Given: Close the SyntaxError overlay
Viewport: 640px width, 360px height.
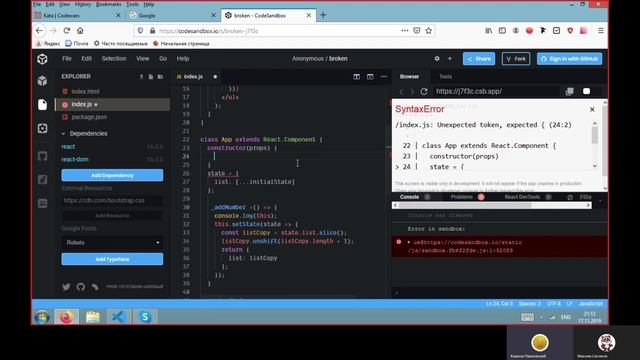Looking at the screenshot, I should [592, 109].
